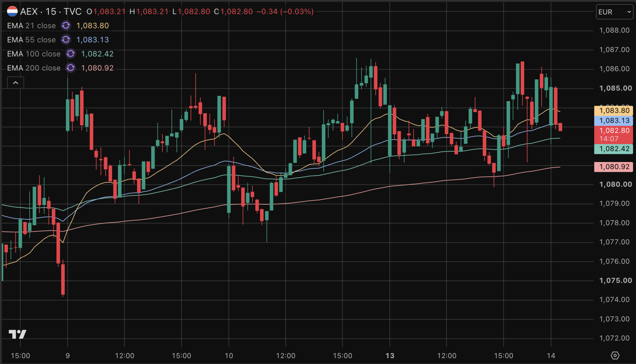Click the green 1,082.42 price label

pyautogui.click(x=614, y=149)
